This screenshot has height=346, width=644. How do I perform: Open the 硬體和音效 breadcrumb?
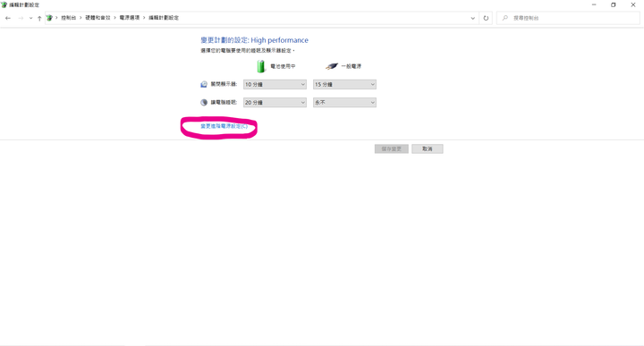click(97, 18)
